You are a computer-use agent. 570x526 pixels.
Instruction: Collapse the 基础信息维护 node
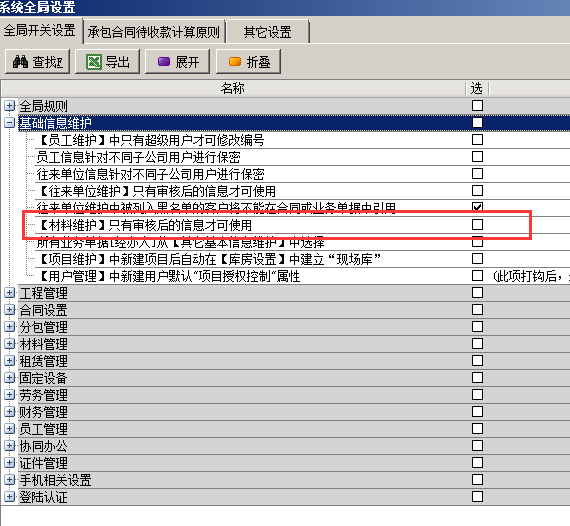pos(9,123)
